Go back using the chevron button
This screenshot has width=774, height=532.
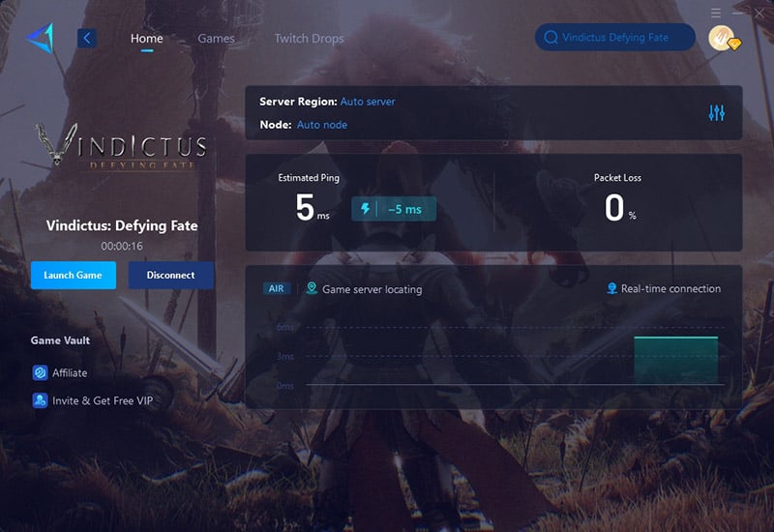point(87,38)
